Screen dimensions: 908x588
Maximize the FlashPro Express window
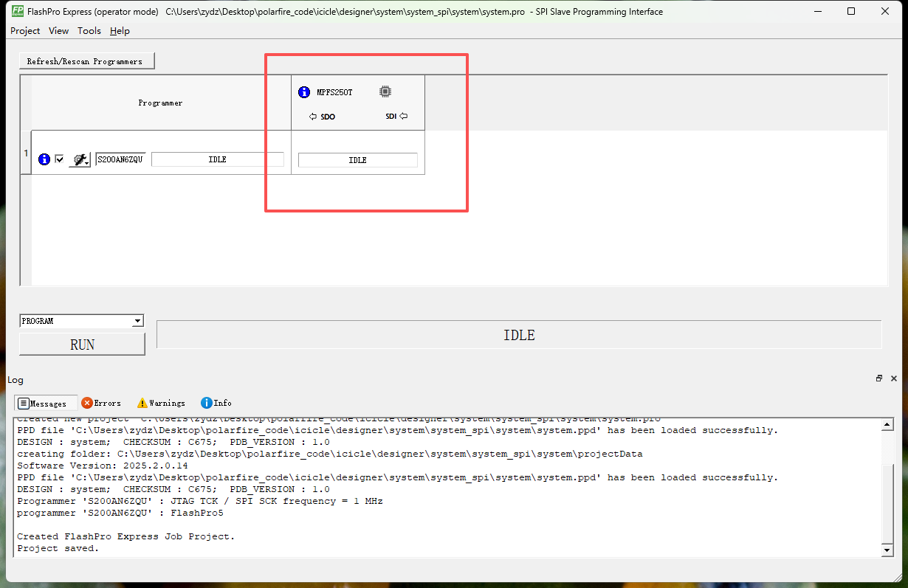pyautogui.click(x=851, y=11)
